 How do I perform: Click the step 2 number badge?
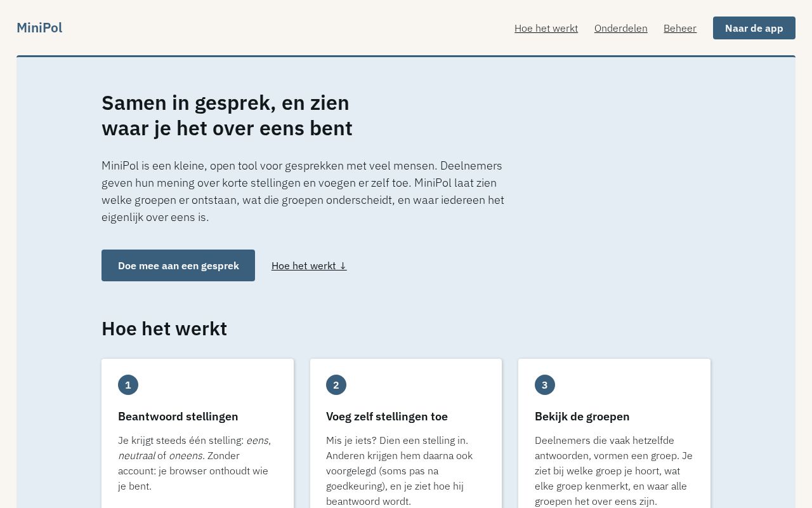click(336, 385)
